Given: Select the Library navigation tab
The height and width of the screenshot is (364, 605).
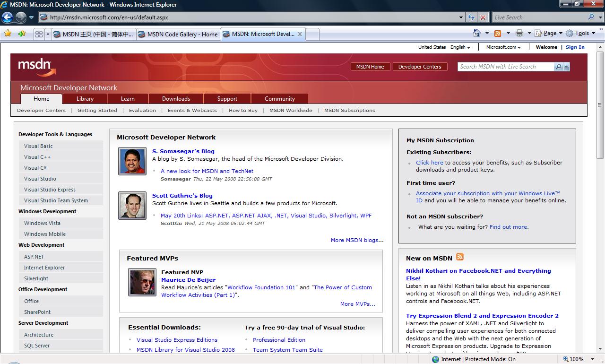Looking at the screenshot, I should click(x=85, y=99).
